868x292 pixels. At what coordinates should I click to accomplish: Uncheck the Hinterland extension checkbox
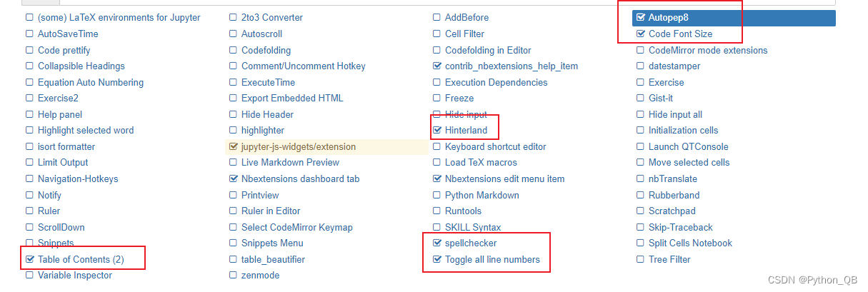(437, 130)
